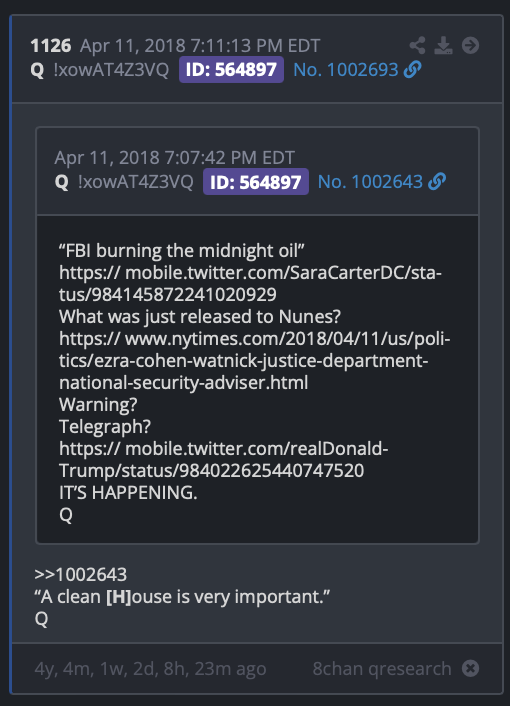Select the ID: 564897 badge in quoted post
This screenshot has width=510, height=706.
(x=256, y=181)
